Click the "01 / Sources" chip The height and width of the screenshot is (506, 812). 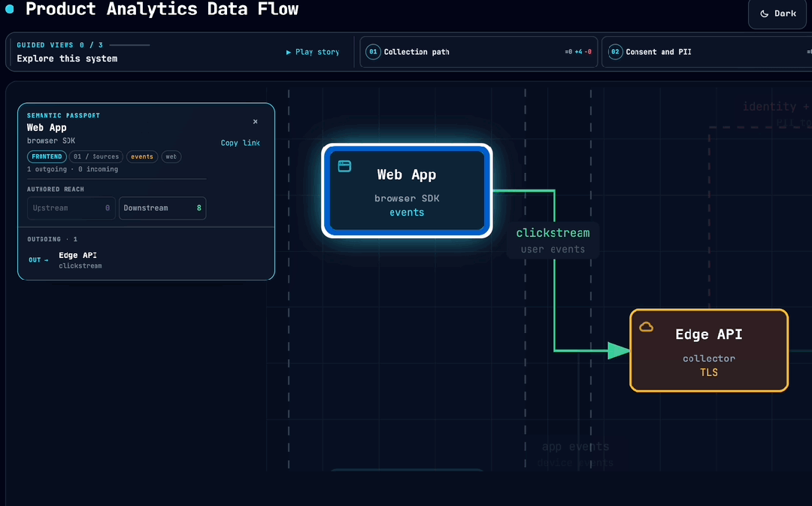(x=95, y=156)
